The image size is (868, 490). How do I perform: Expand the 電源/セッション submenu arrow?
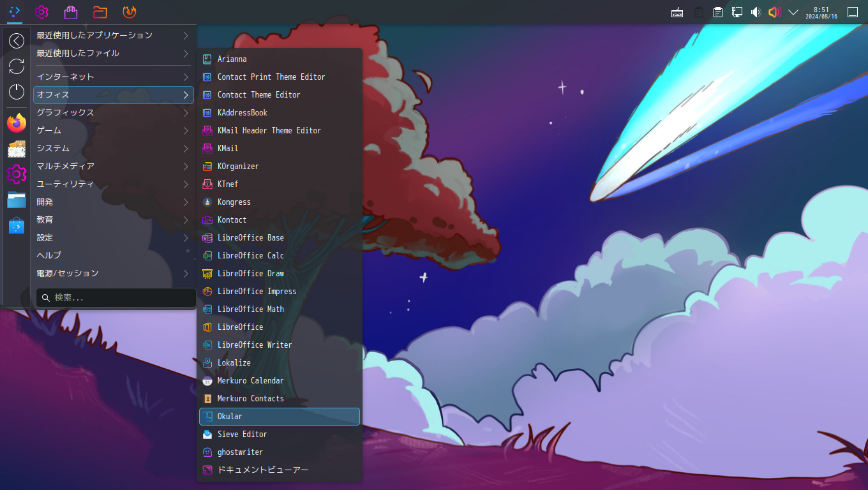tap(186, 274)
